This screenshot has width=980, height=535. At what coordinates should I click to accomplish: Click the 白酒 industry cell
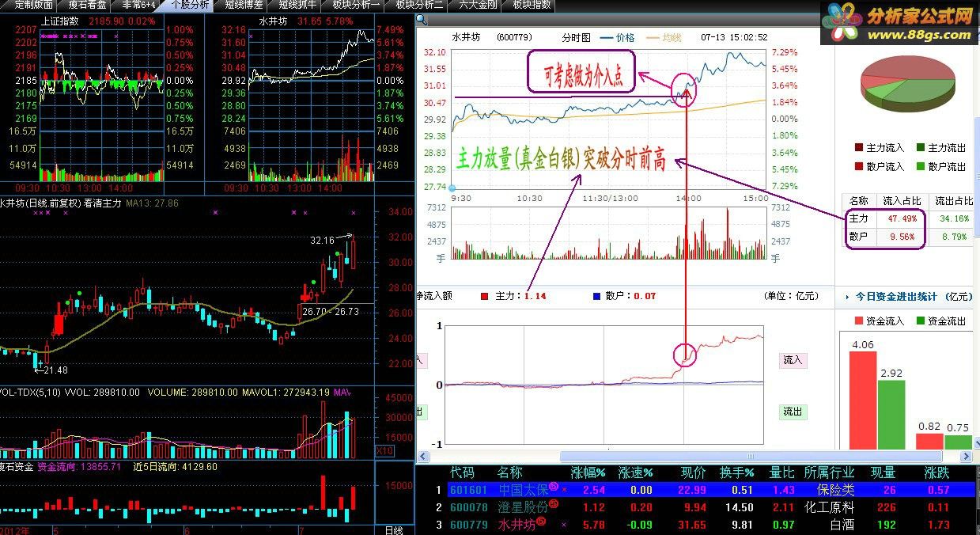(842, 525)
